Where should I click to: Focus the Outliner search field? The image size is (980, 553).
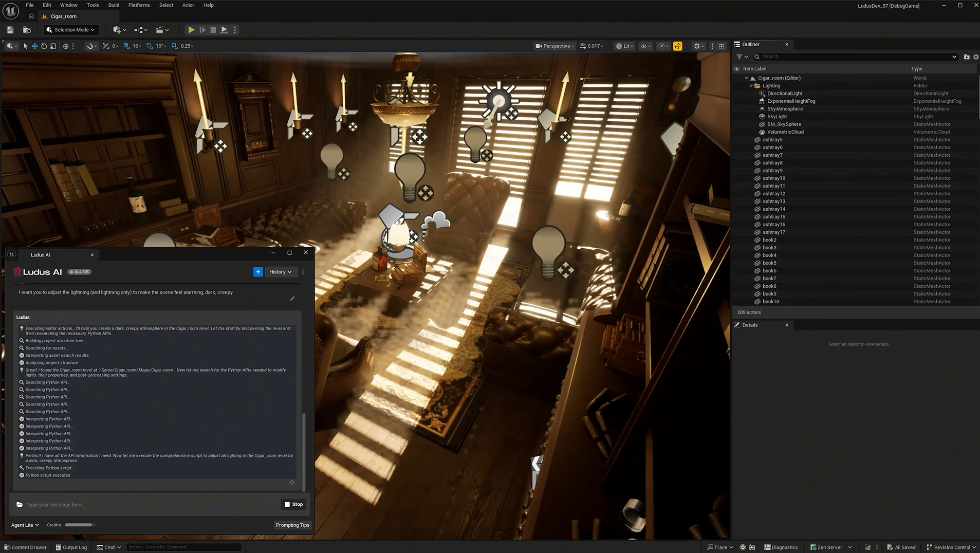coord(855,57)
